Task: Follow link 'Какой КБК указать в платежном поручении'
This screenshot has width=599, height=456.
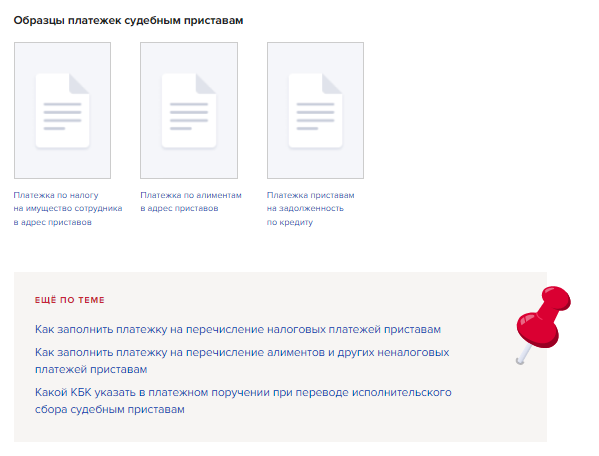Action: coord(243,401)
